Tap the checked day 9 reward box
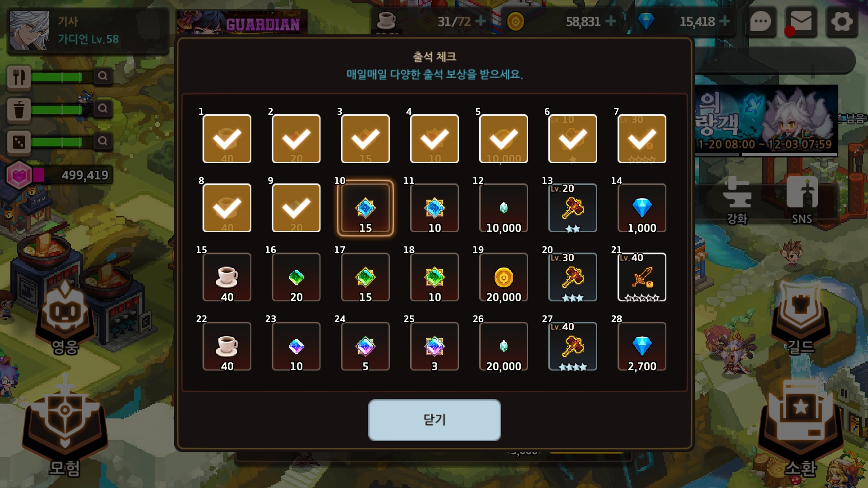The width and height of the screenshot is (868, 488). [x=296, y=208]
